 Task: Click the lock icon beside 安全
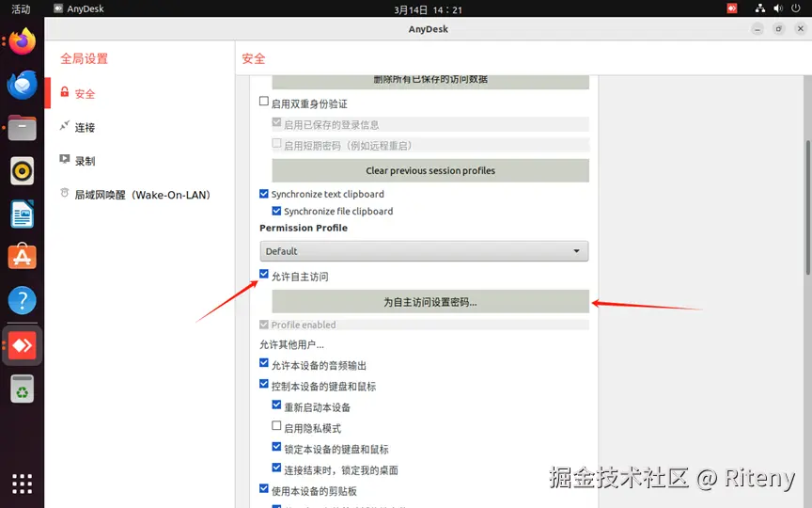64,92
